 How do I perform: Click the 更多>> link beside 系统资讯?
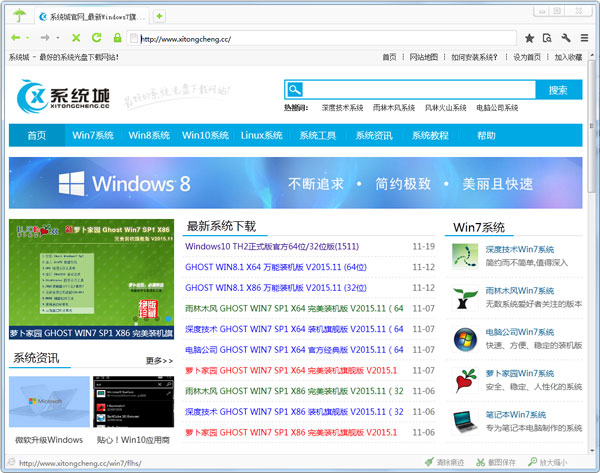point(159,360)
